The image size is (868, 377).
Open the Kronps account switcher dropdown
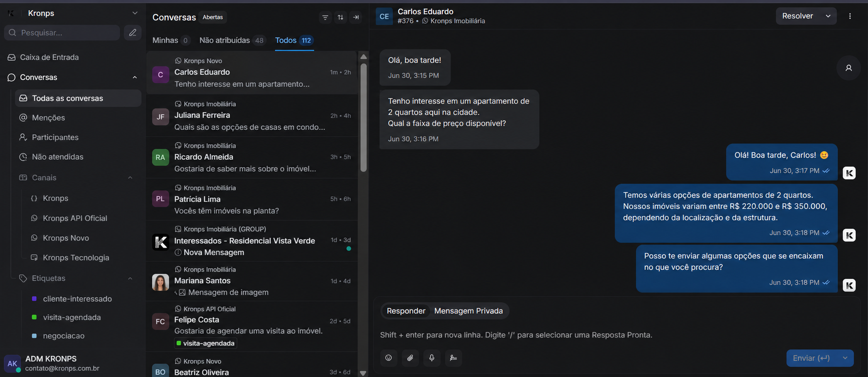[x=135, y=13]
